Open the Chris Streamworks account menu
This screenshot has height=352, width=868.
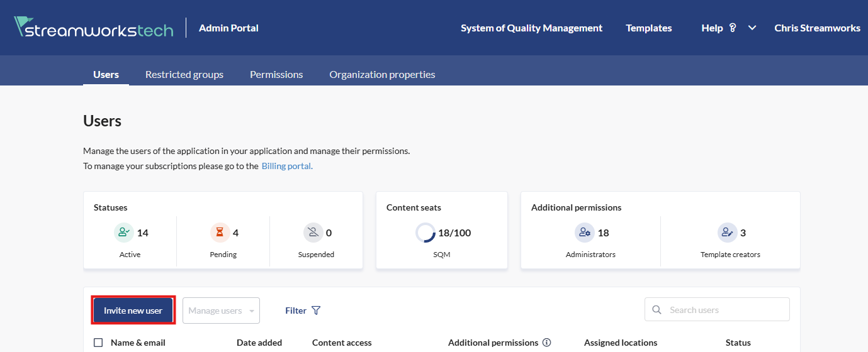coord(817,28)
